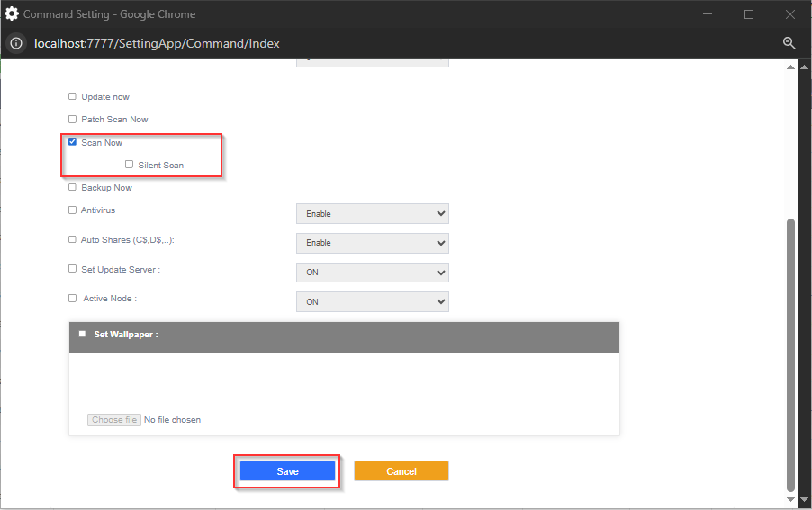The width and height of the screenshot is (812, 510).
Task: Click the gear icon in the title bar
Action: (12, 14)
